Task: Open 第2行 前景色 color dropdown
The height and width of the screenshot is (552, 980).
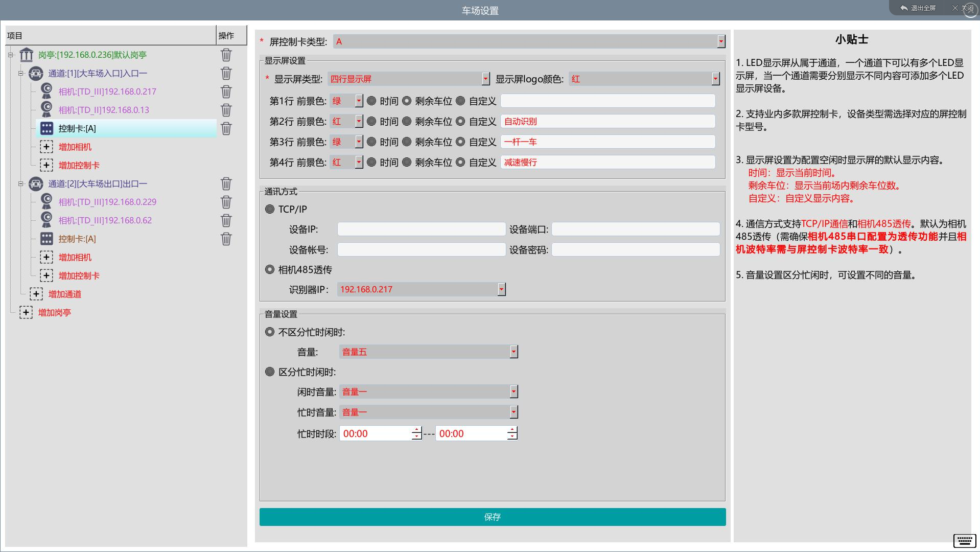Action: pos(346,122)
